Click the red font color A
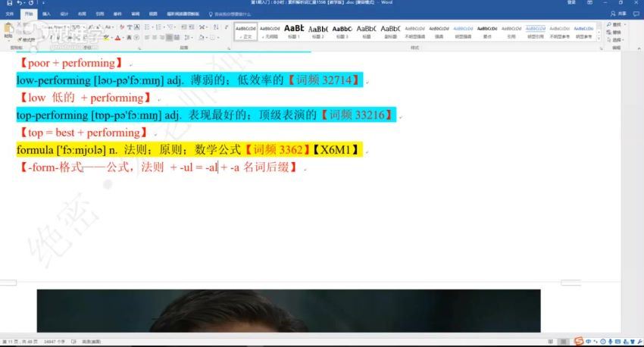The width and height of the screenshot is (644, 347). pos(117,38)
